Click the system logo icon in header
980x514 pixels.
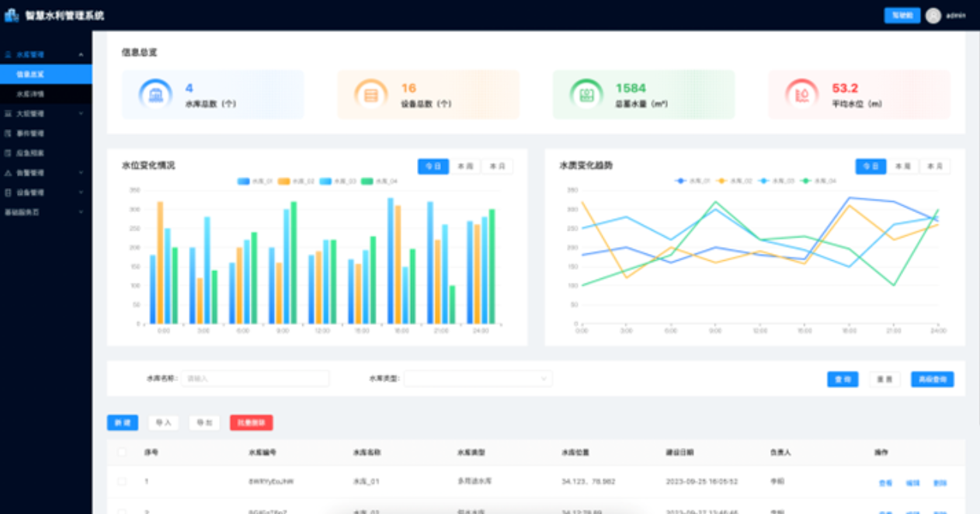coord(12,16)
